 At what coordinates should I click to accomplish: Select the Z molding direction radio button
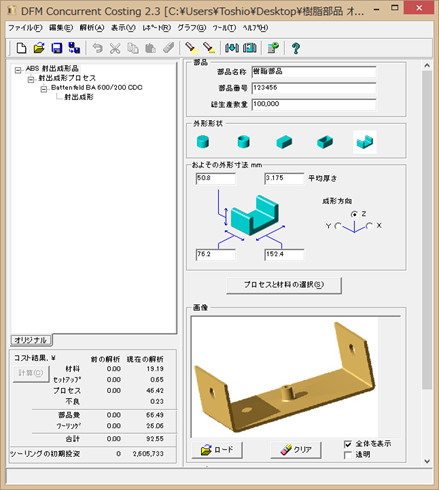(x=354, y=214)
